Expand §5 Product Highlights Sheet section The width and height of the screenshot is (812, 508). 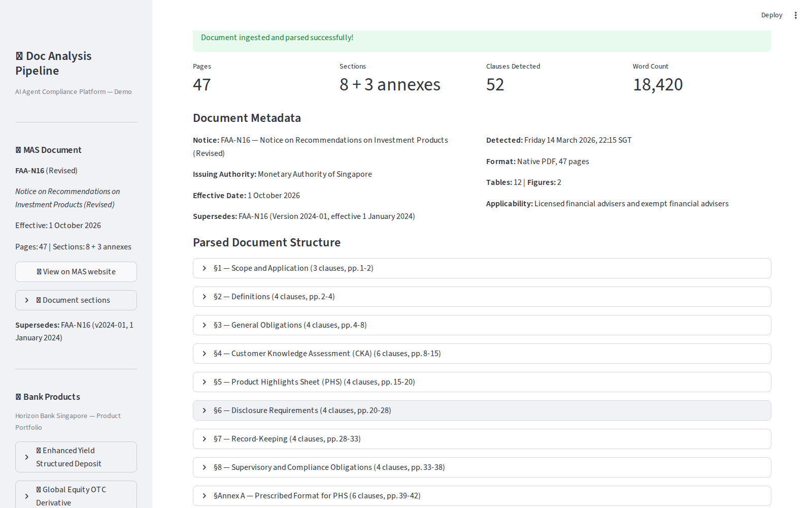pyautogui.click(x=482, y=382)
